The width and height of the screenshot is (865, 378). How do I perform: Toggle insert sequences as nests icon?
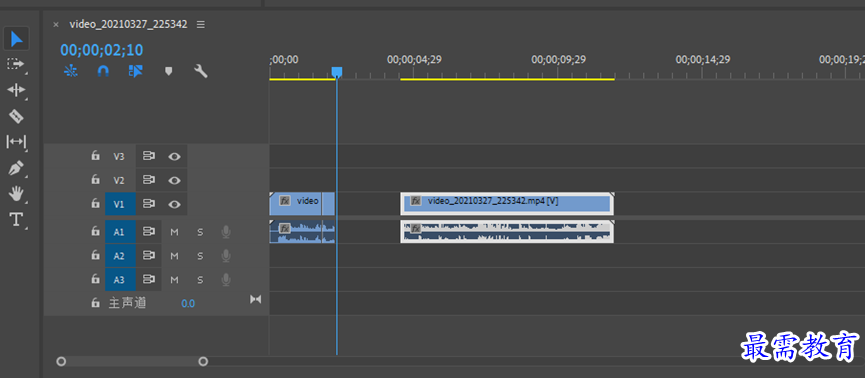(71, 71)
